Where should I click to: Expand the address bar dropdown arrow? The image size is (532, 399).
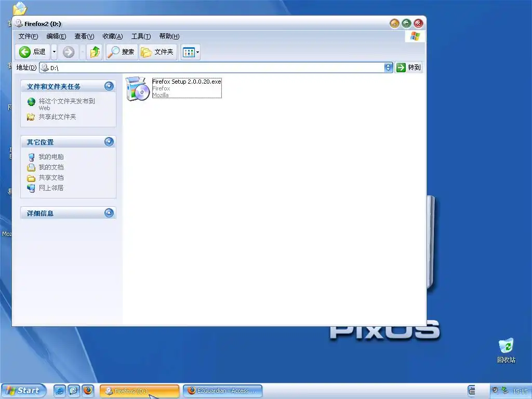tap(389, 68)
